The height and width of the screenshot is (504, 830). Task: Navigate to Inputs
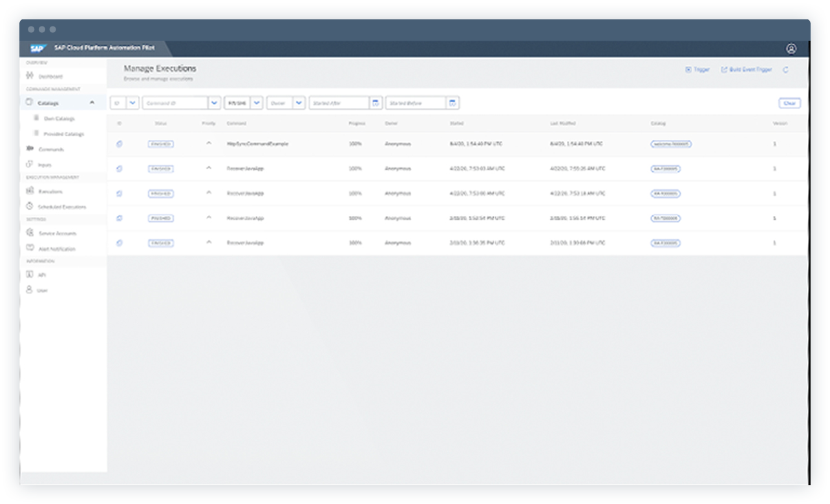pyautogui.click(x=45, y=165)
